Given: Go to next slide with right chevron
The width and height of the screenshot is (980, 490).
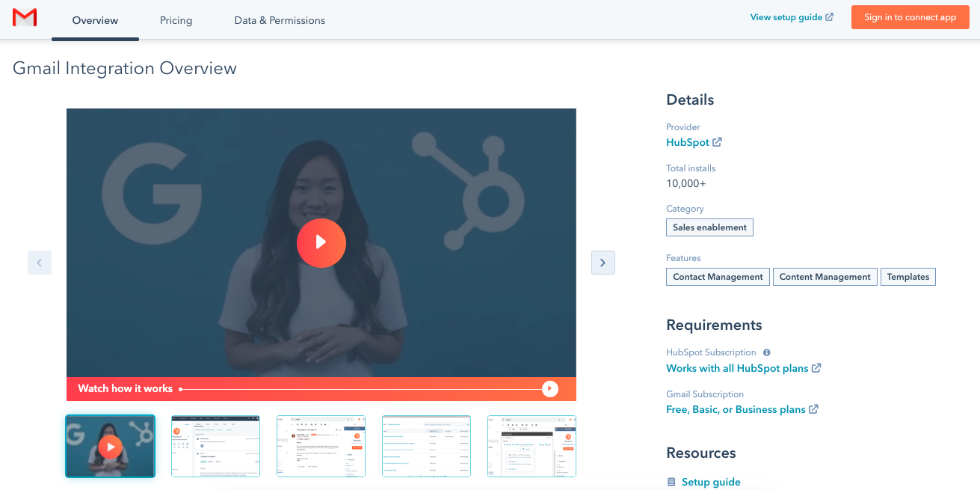Looking at the screenshot, I should pos(603,263).
